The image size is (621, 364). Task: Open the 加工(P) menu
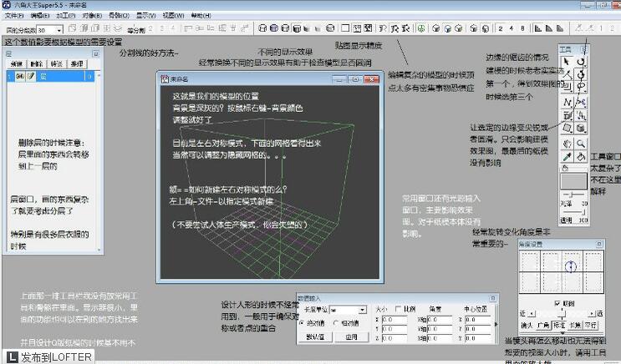point(66,15)
